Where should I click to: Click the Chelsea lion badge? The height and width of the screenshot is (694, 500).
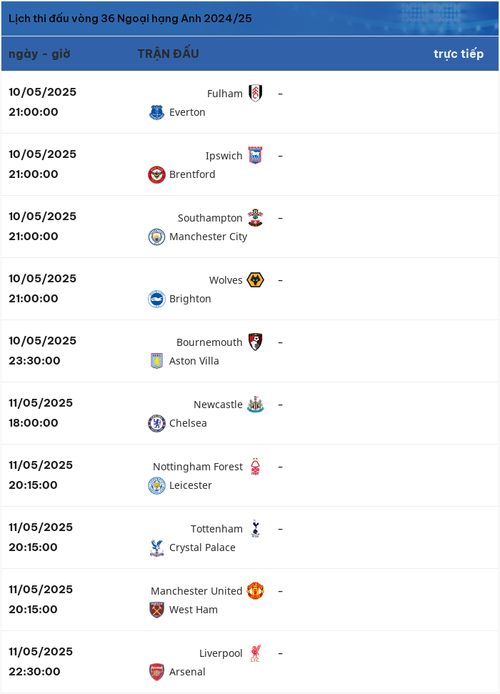point(157,424)
